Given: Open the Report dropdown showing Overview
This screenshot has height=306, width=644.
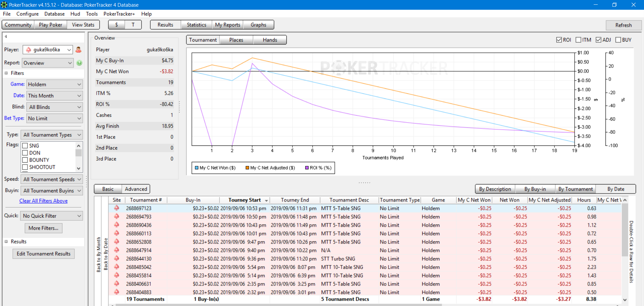Looking at the screenshot, I should pos(48,63).
